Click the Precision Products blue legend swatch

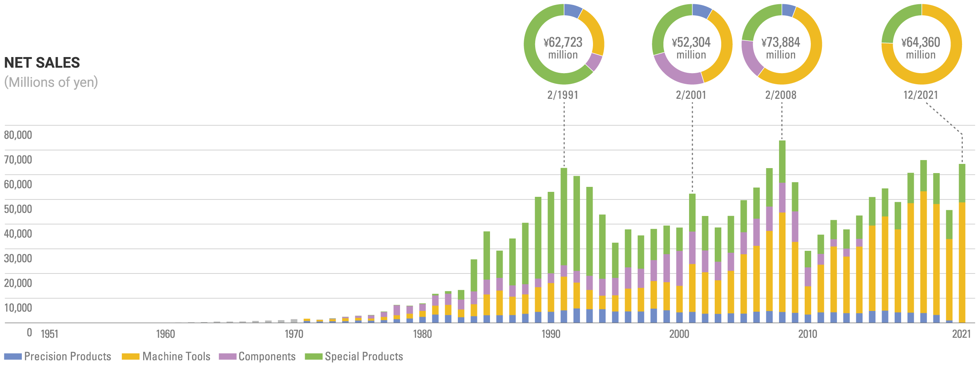pyautogui.click(x=13, y=357)
